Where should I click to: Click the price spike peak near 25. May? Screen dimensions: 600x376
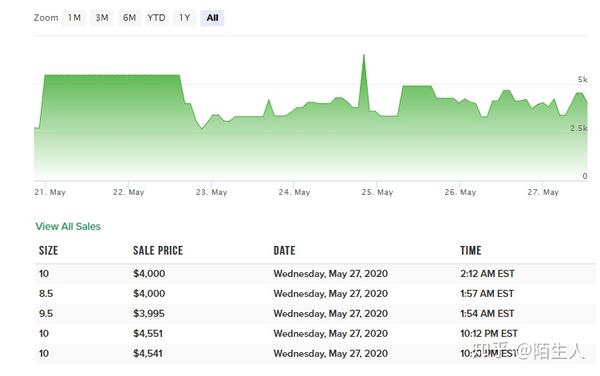[364, 55]
